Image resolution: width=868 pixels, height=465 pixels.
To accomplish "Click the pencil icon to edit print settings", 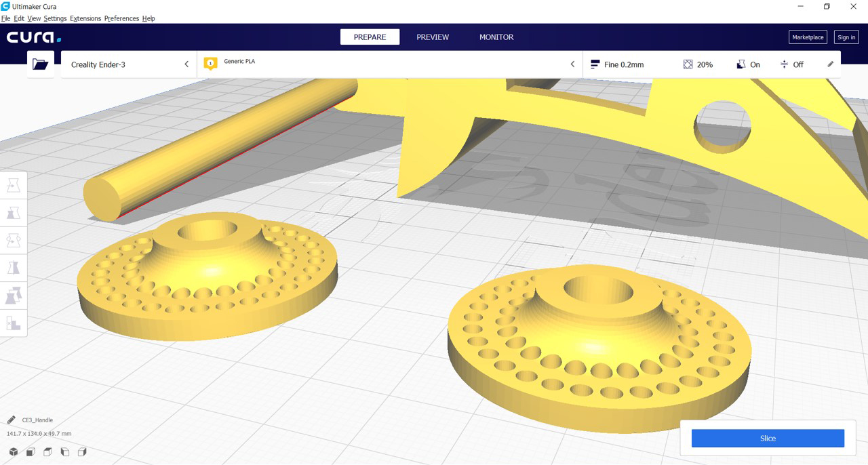I will [x=830, y=64].
